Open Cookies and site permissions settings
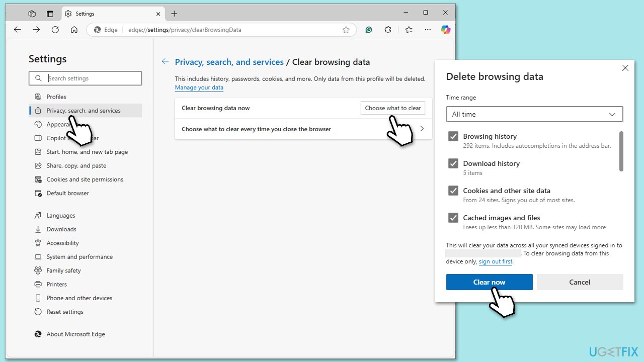644x362 pixels. (x=85, y=179)
